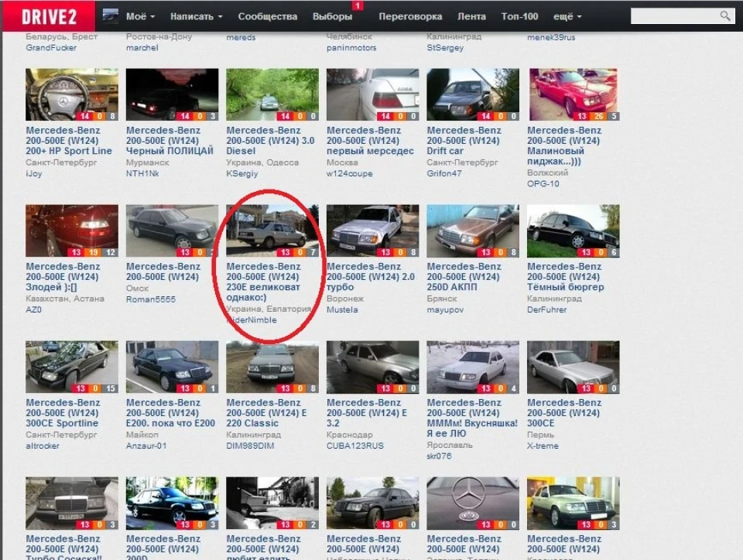Open the 300CE Sportline thumbnail
Screen dimensions: 743x560
(x=72, y=367)
